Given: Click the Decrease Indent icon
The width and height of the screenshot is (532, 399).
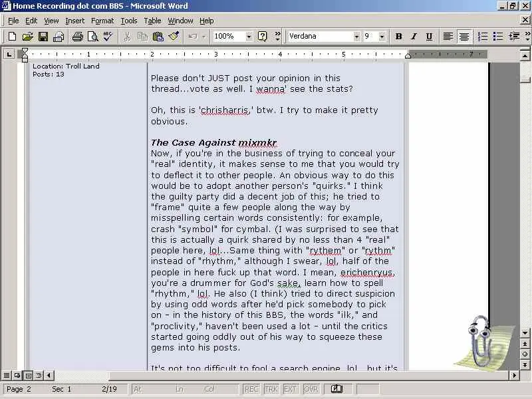Looking at the screenshot, I should 514,37.
